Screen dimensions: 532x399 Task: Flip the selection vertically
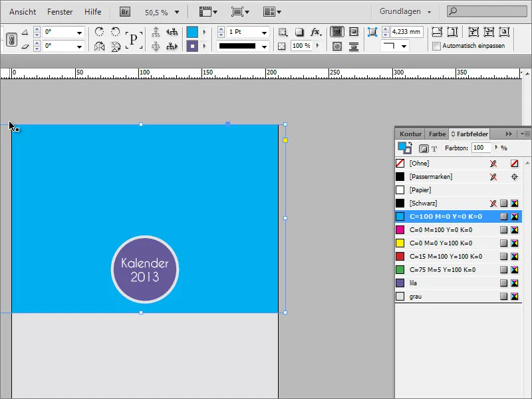click(x=115, y=46)
